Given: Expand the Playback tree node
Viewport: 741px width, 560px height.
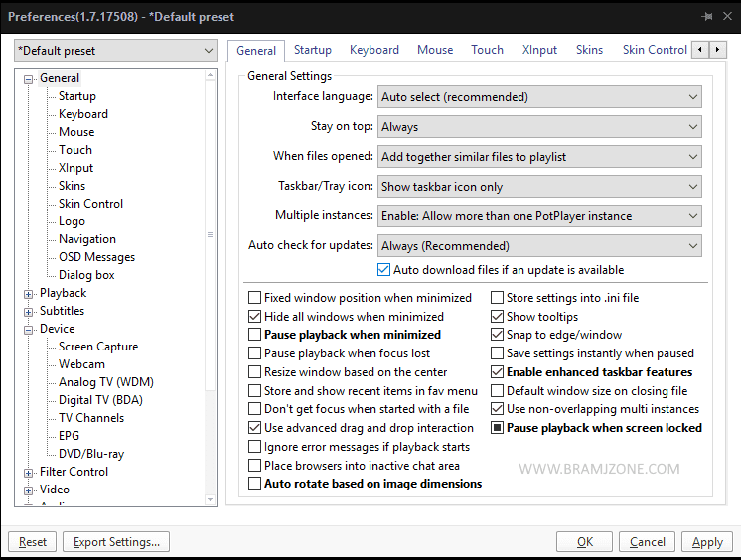Looking at the screenshot, I should coord(29,294).
